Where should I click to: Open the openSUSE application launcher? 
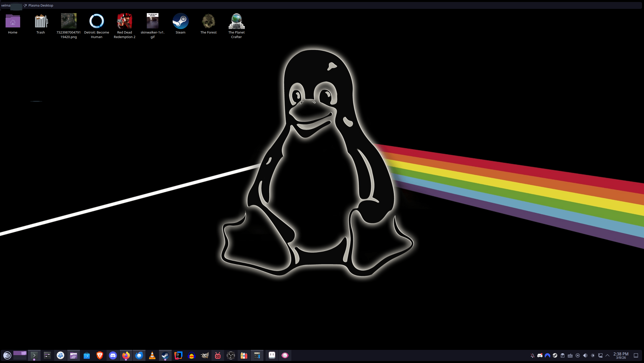point(7,355)
